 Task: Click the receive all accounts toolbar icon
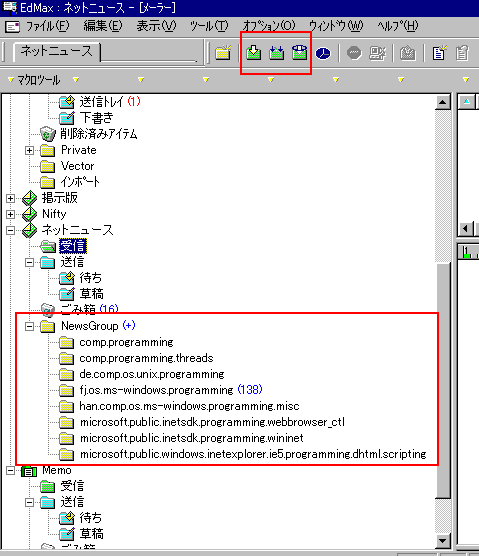pyautogui.click(x=277, y=53)
